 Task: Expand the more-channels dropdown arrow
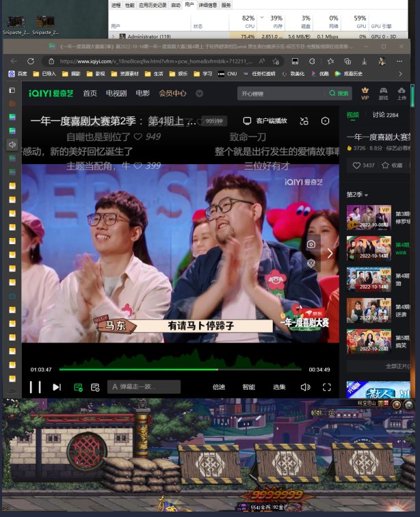tap(199, 94)
